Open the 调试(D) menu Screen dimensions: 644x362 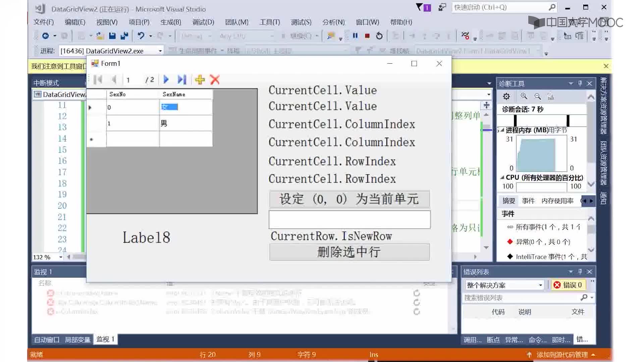203,22
